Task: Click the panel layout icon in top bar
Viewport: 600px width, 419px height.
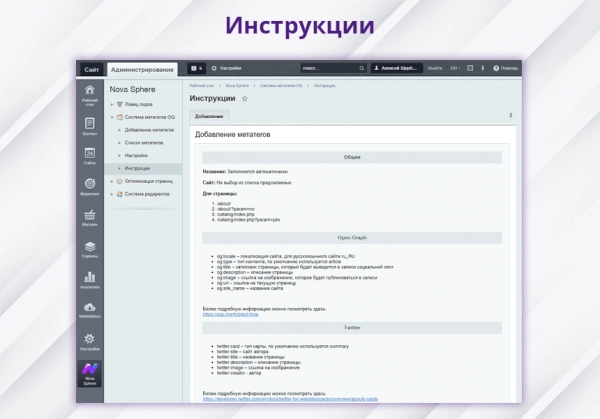Action: [470, 68]
